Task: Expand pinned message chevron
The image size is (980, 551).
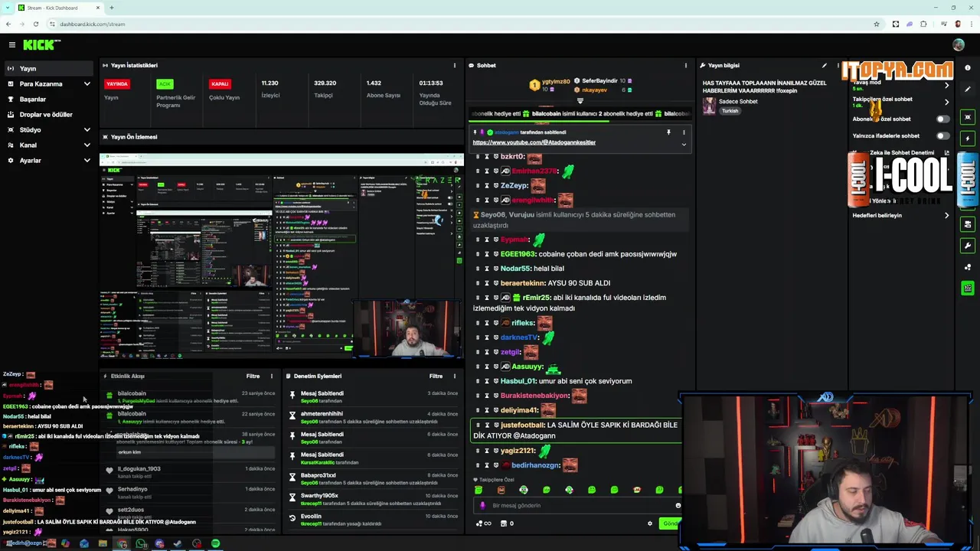Action: tap(684, 144)
